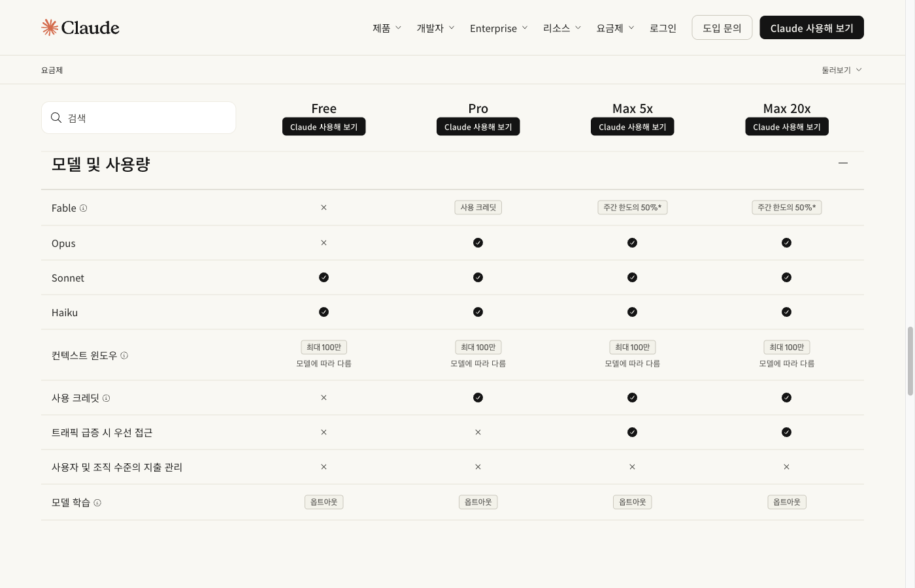Screen dimensions: 915x588
Task: Click the 로그인 link
Action: pyautogui.click(x=663, y=28)
